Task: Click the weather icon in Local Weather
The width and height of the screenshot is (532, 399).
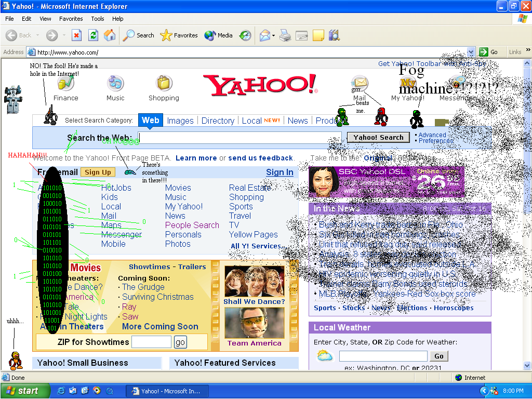Action: tap(324, 355)
